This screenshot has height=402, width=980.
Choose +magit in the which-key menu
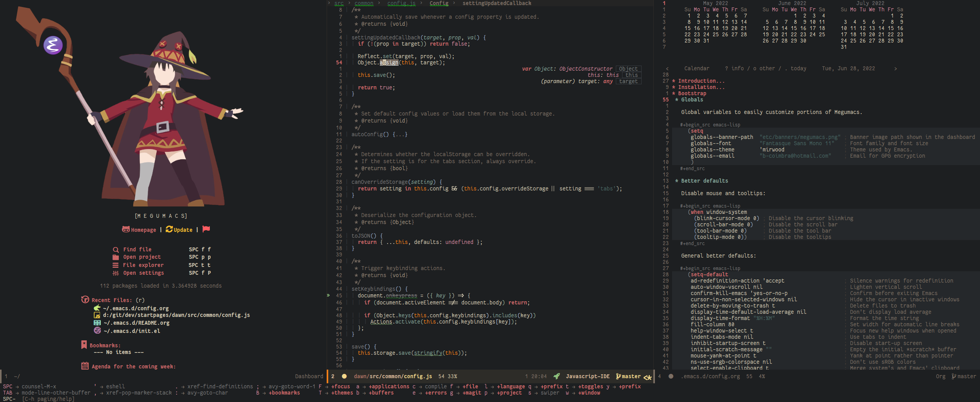[x=472, y=393]
